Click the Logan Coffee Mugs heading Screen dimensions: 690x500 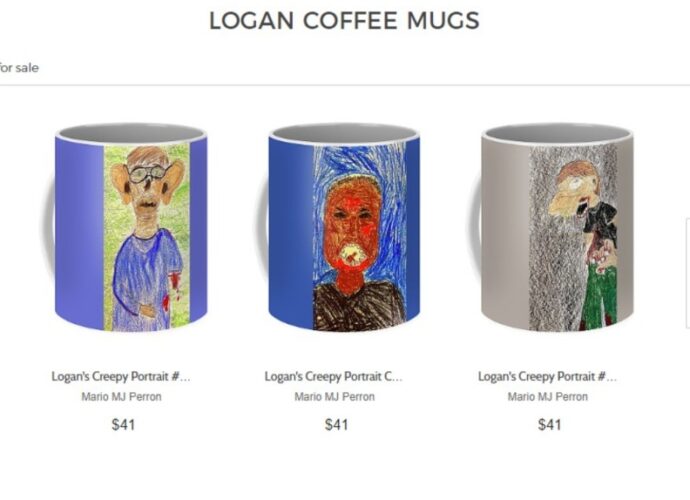[x=344, y=21]
